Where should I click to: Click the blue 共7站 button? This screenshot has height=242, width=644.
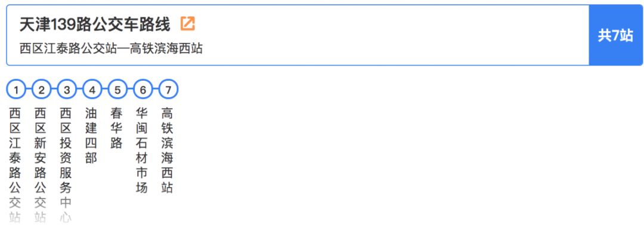coord(615,35)
